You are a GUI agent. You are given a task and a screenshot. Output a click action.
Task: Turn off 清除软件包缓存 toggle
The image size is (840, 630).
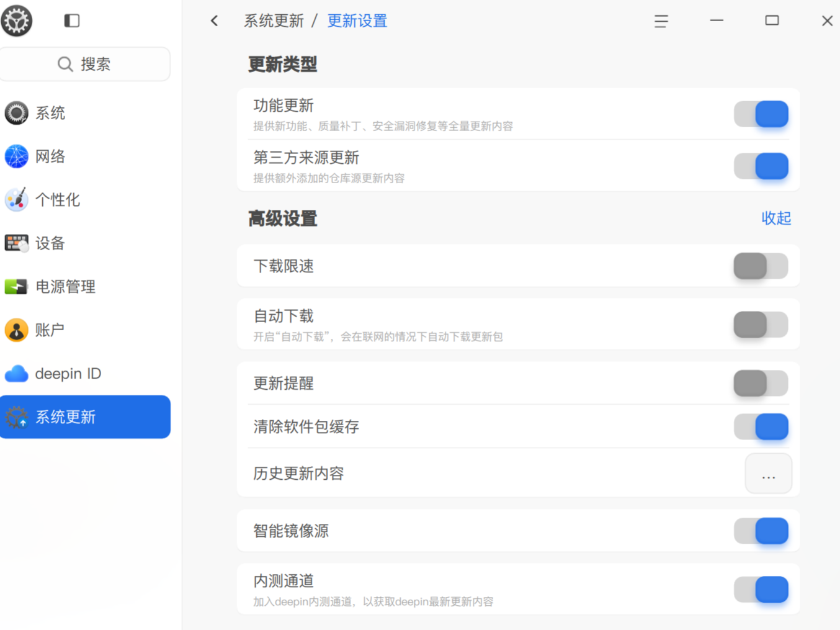pos(761,427)
